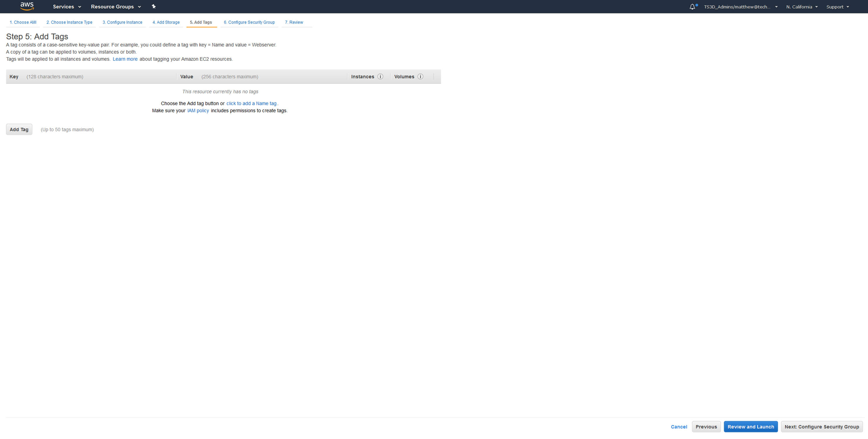Open the IAM policy link
868x439 pixels.
pos(198,110)
